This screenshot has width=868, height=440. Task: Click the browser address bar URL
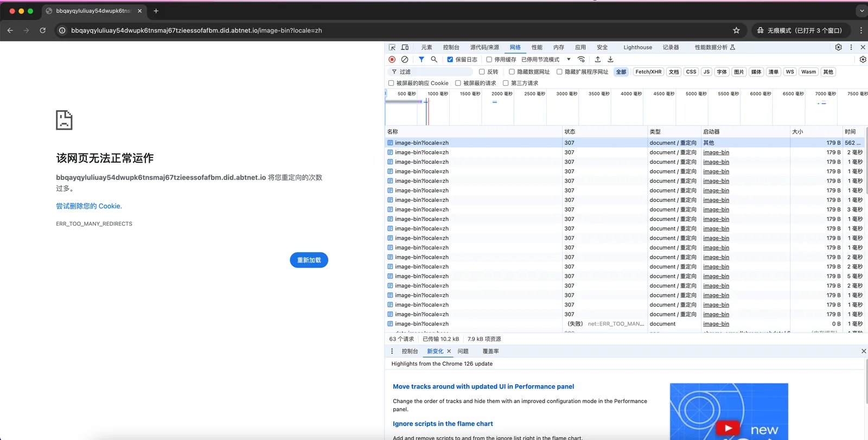pos(196,30)
